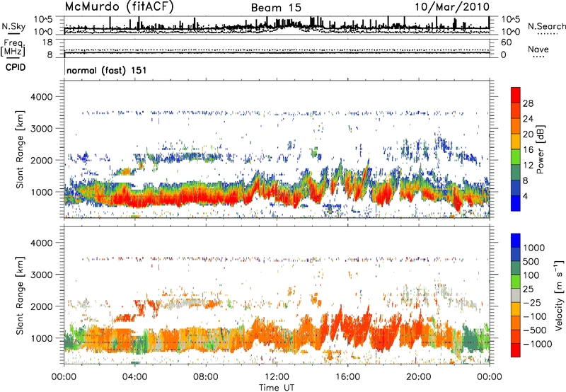
Task: Click the date "10/Mar/2010"
Action: [x=452, y=7]
